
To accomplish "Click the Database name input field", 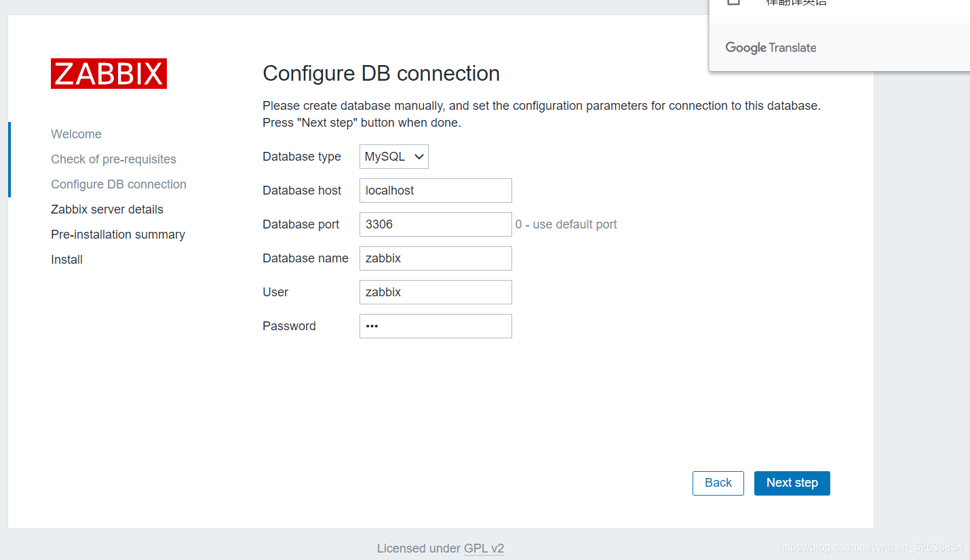I will [x=435, y=258].
